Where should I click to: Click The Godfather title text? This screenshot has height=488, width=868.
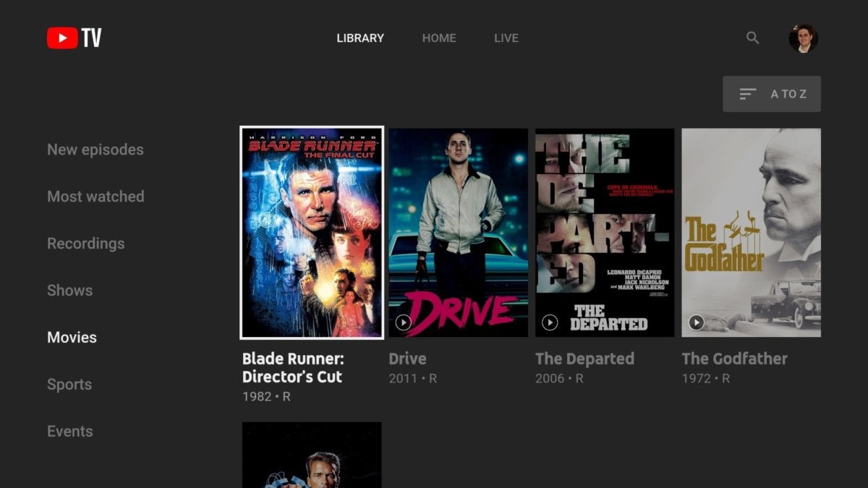(x=735, y=359)
